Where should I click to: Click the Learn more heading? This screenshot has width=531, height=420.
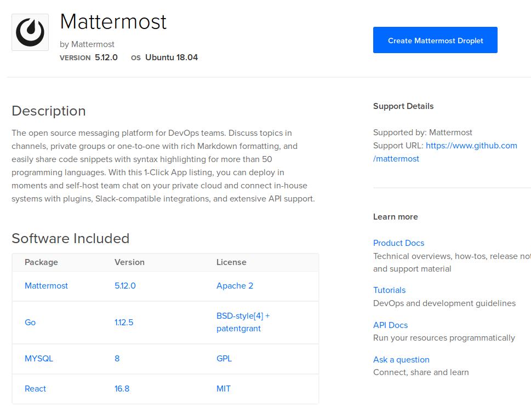[x=396, y=217]
